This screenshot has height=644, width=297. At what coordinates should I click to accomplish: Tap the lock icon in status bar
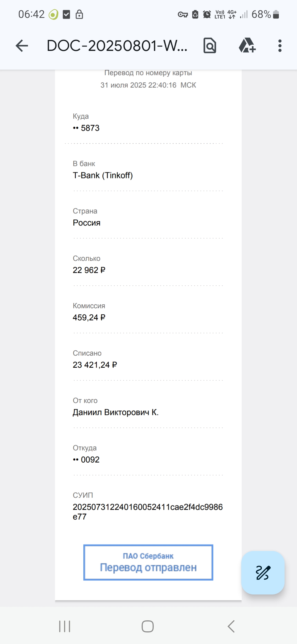point(79,14)
